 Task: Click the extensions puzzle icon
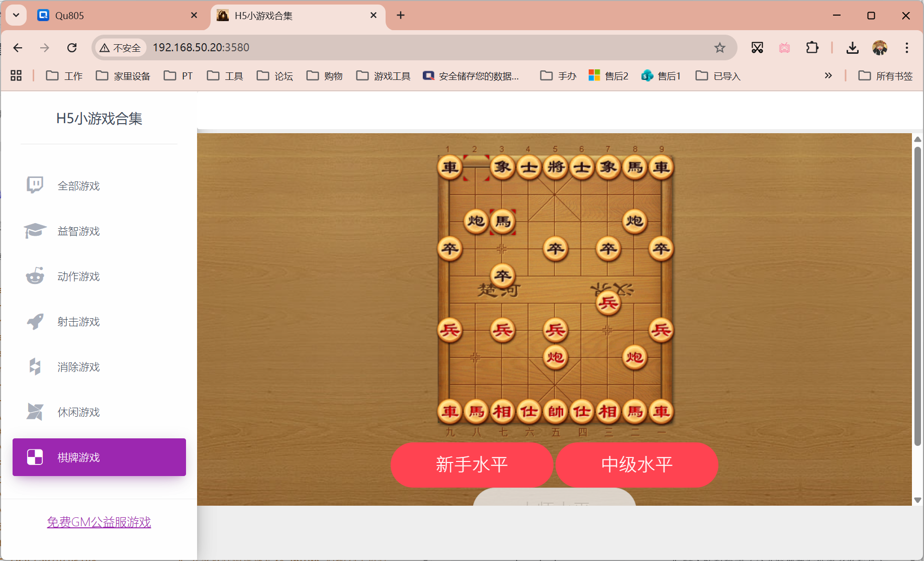coord(812,48)
